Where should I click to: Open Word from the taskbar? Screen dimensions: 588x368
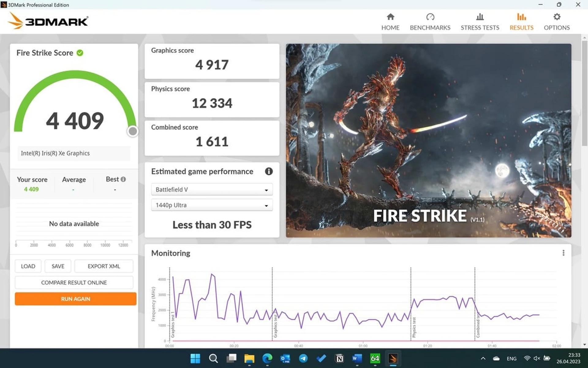(357, 358)
